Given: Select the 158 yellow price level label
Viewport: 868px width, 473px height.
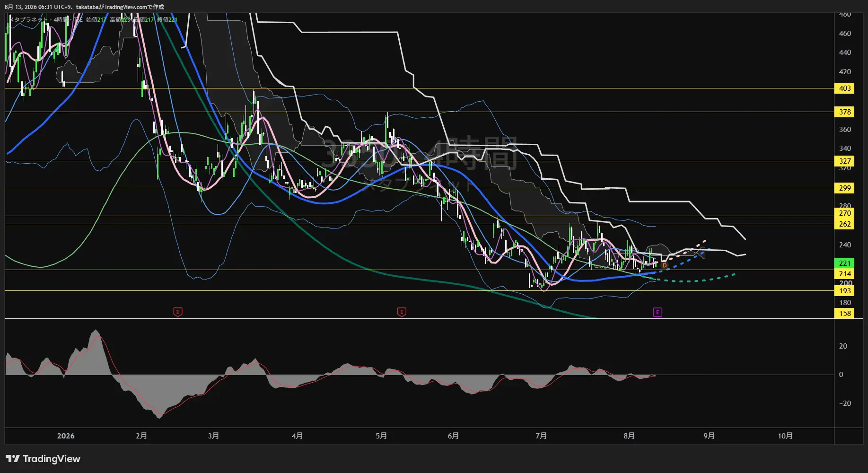Looking at the screenshot, I should coord(845,314).
